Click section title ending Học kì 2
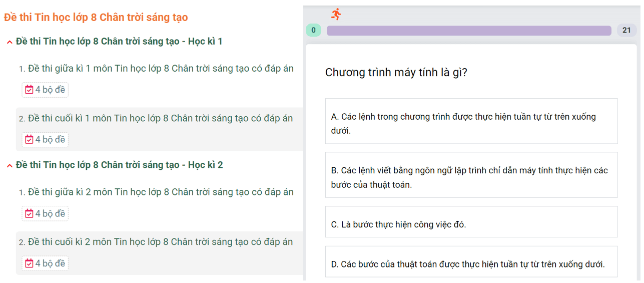The image size is (644, 283). point(120,165)
